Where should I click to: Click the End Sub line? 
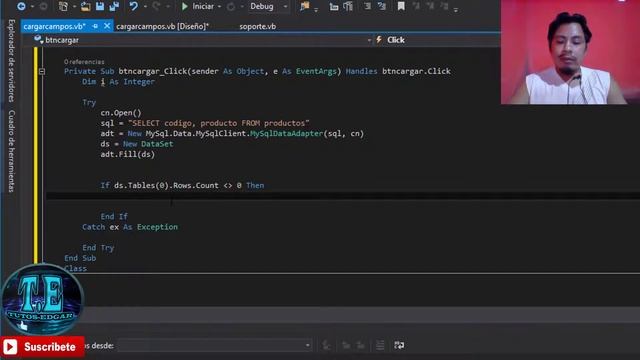(80, 258)
